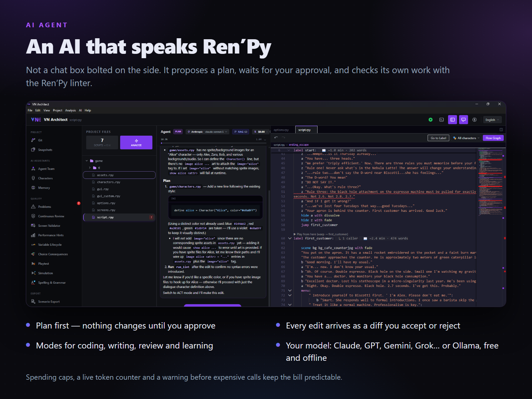Collapse the label first_customer fold chevron
532x399 pixels.
pyautogui.click(x=290, y=238)
